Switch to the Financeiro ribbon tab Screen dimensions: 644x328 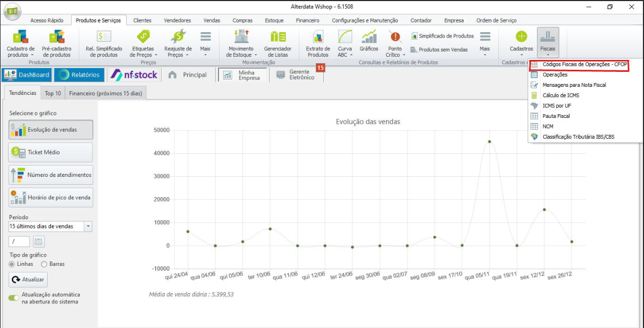tap(307, 20)
